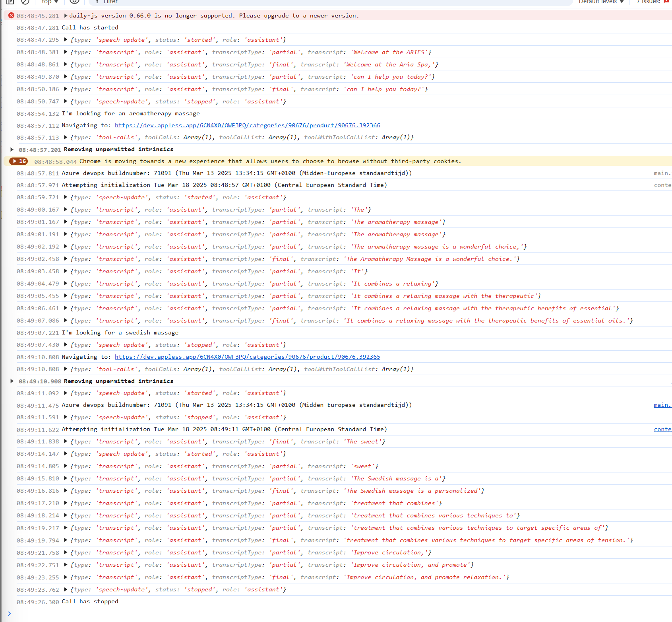Expand speech-update 'started' object at 08:48:59.721

coord(66,197)
